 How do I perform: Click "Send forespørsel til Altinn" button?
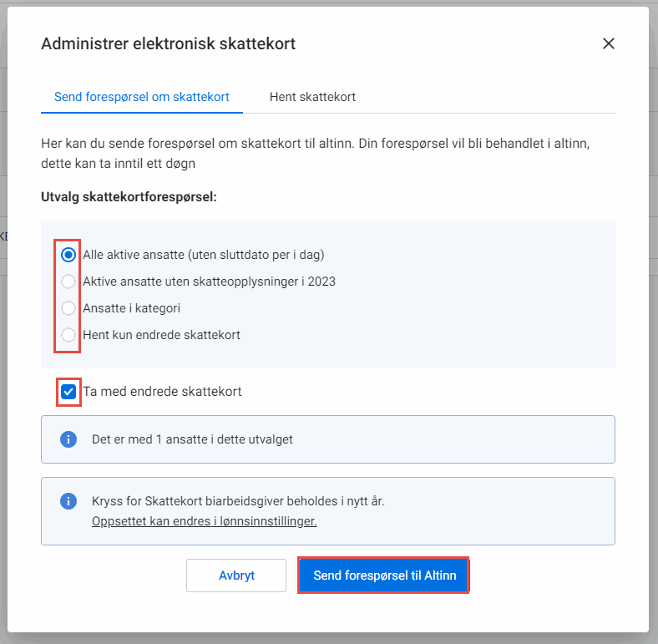(383, 576)
